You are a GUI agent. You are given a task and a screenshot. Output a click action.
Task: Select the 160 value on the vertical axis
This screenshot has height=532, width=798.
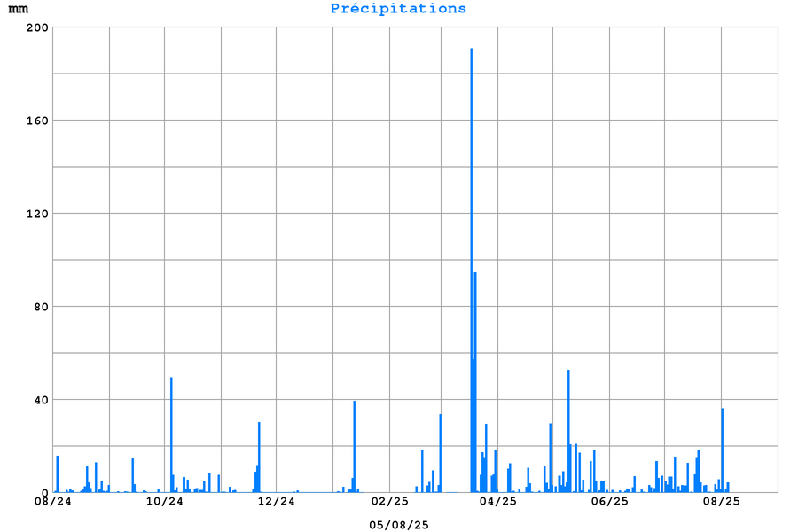(38, 121)
